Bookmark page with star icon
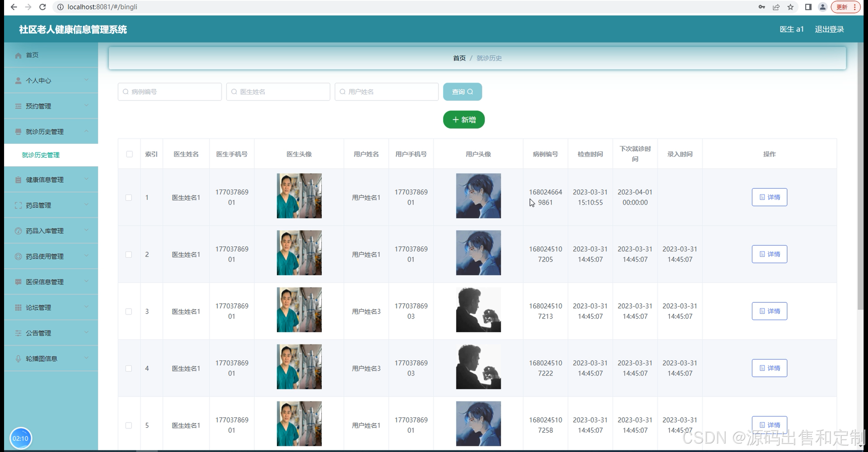This screenshot has height=452, width=868. (790, 7)
